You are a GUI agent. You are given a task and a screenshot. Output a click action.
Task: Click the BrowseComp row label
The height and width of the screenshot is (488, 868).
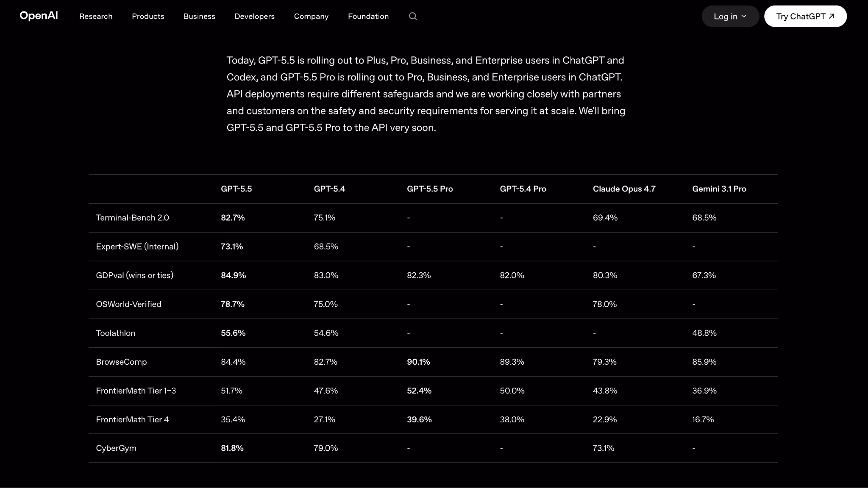click(x=121, y=362)
